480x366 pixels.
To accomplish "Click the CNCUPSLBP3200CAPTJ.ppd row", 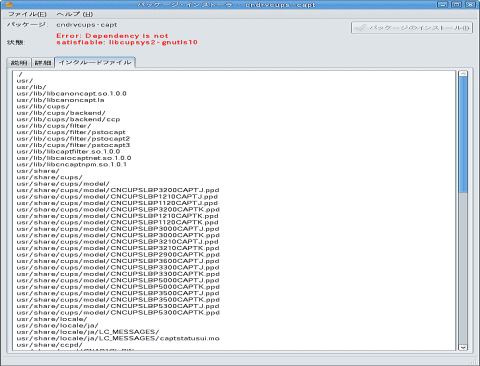I will point(118,190).
